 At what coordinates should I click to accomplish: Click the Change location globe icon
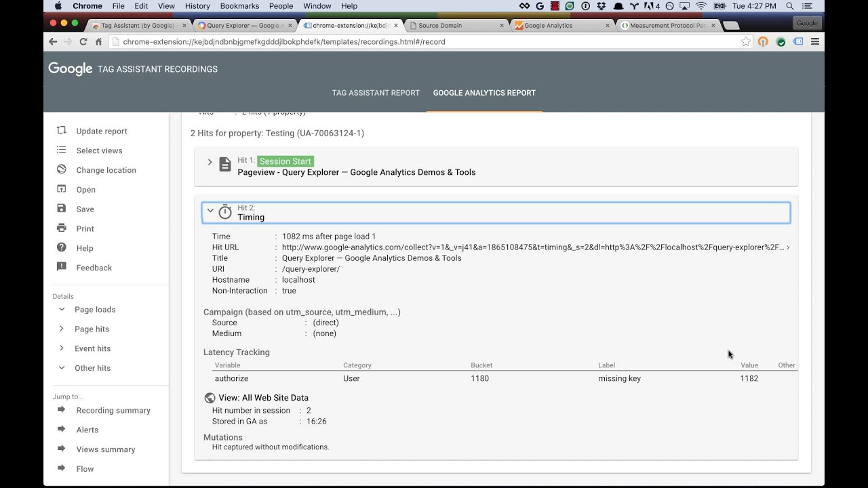62,169
